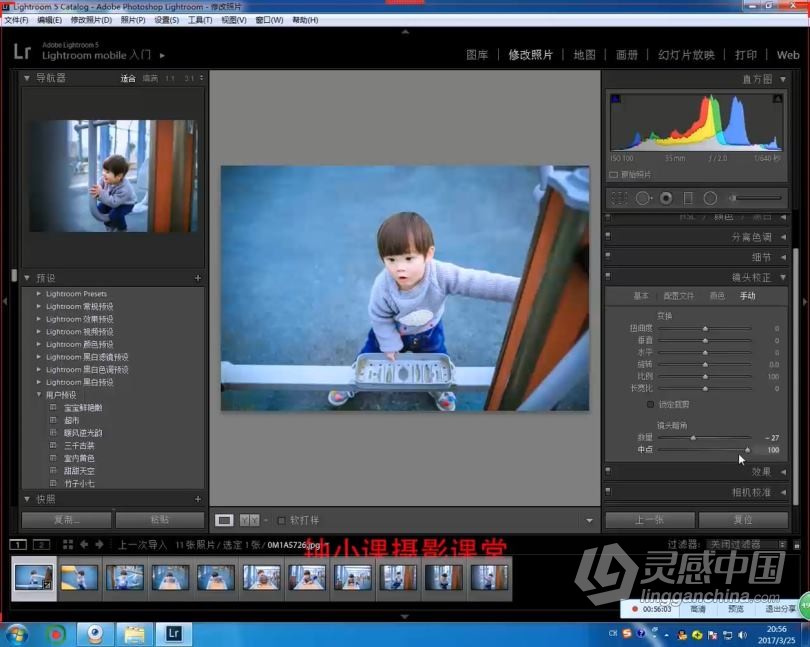This screenshot has width=810, height=647.
Task: Select the Spot Removal tool
Action: point(644,198)
